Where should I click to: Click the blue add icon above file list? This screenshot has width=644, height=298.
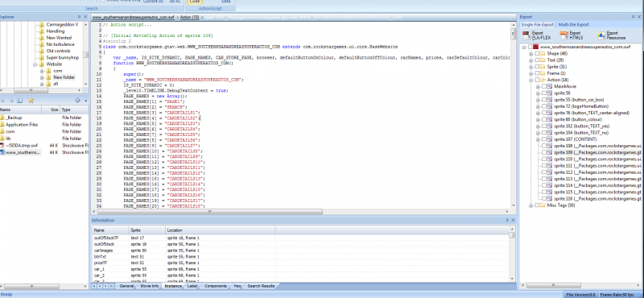pyautogui.click(x=76, y=101)
